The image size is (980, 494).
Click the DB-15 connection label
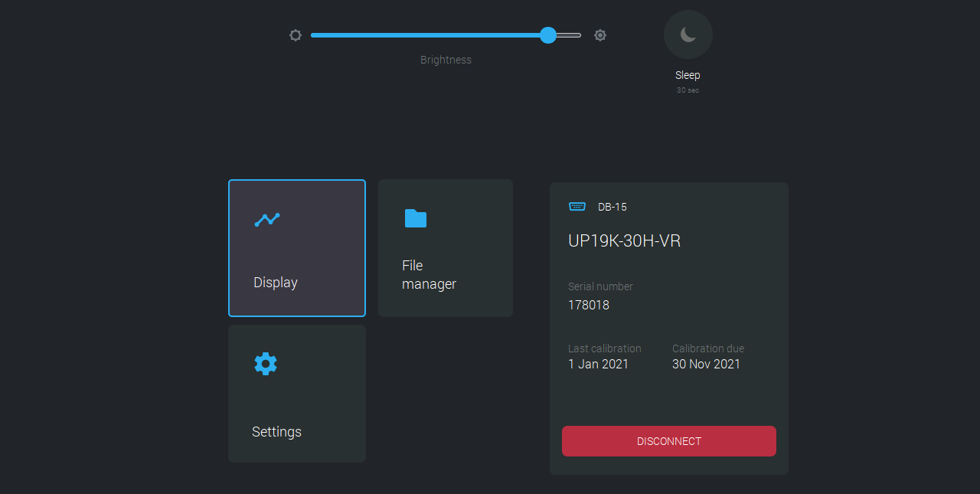pos(612,207)
